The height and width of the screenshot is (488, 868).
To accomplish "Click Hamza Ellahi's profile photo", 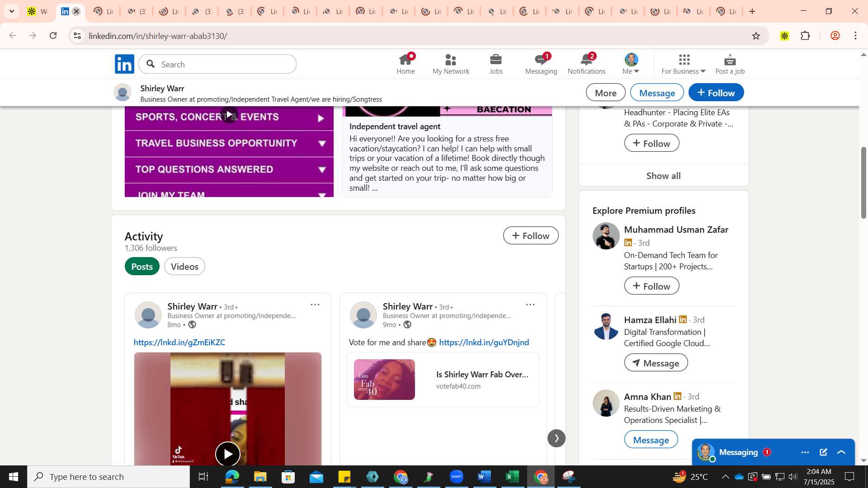I will (x=606, y=326).
